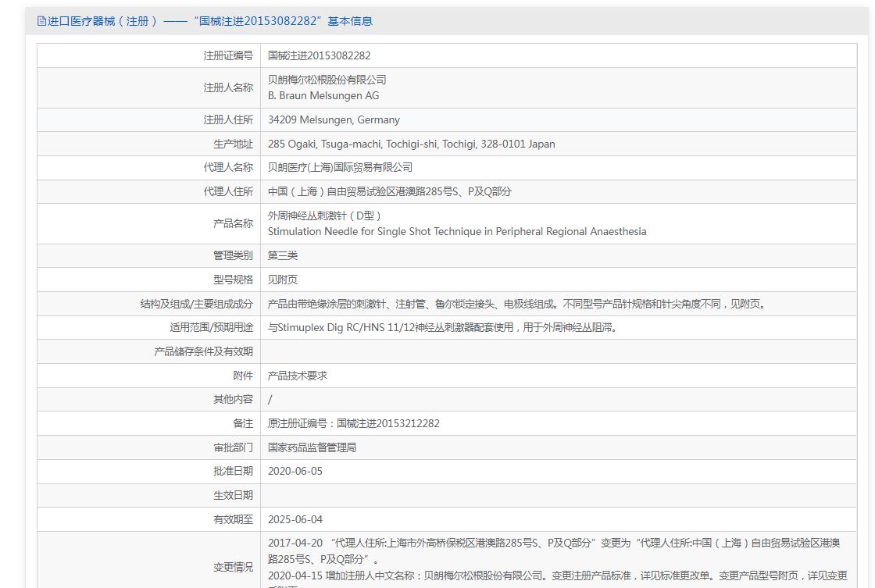This screenshot has height=588, width=875.
Task: Click the production address in Tochigi, Japan
Action: point(411,144)
